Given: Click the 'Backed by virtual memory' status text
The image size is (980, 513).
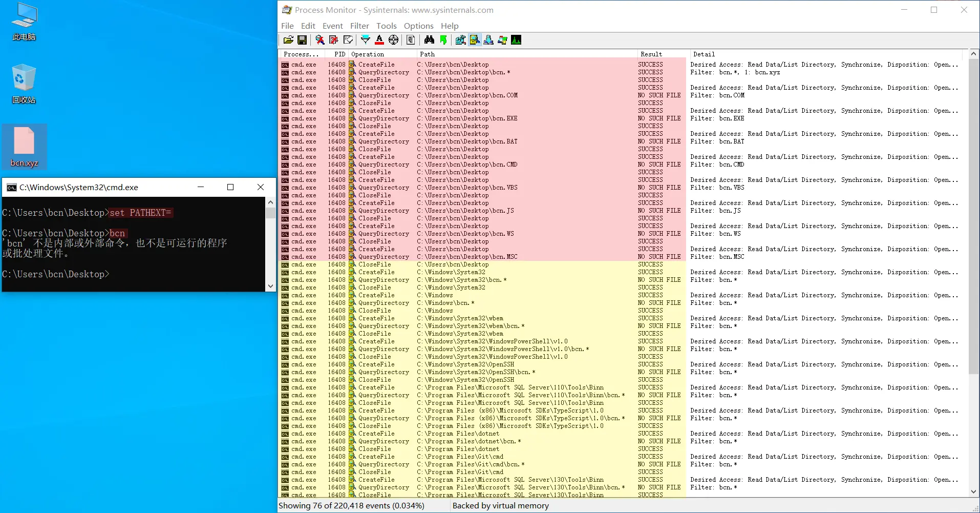Looking at the screenshot, I should point(501,506).
